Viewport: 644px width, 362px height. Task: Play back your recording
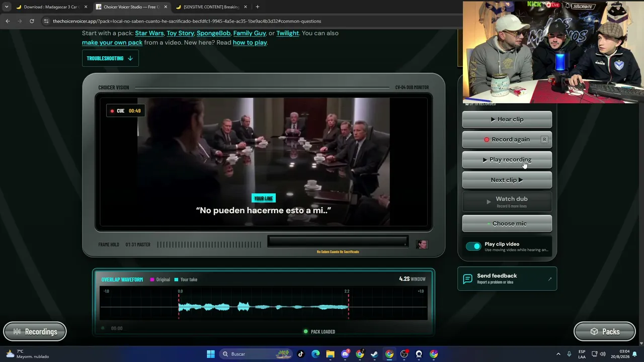coord(507,160)
